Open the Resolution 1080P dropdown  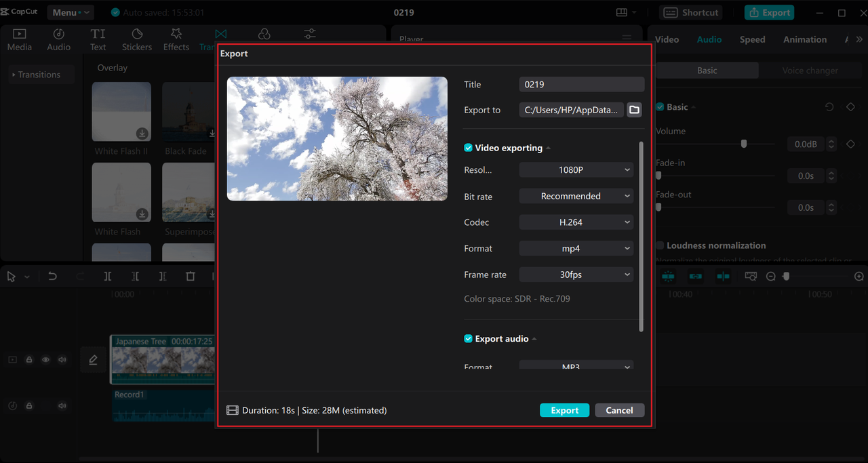576,170
